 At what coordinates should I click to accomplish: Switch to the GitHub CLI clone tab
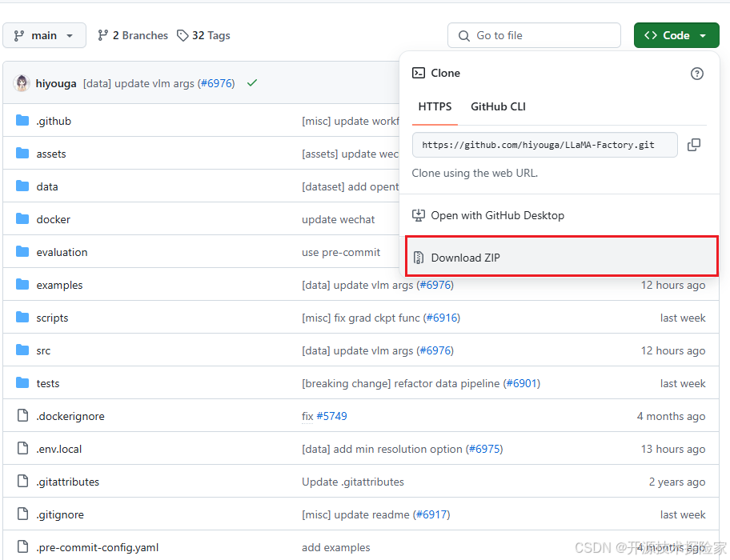pyautogui.click(x=498, y=106)
